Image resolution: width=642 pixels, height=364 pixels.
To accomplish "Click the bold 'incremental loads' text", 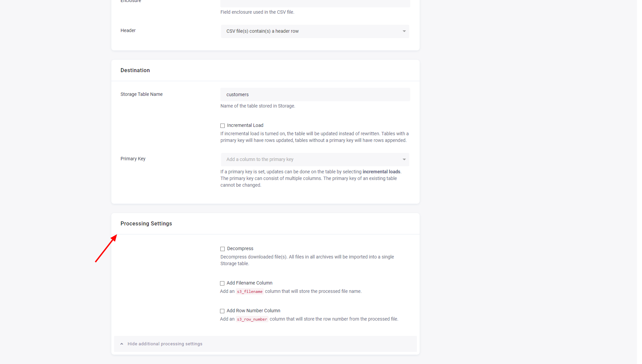I will 381,172.
